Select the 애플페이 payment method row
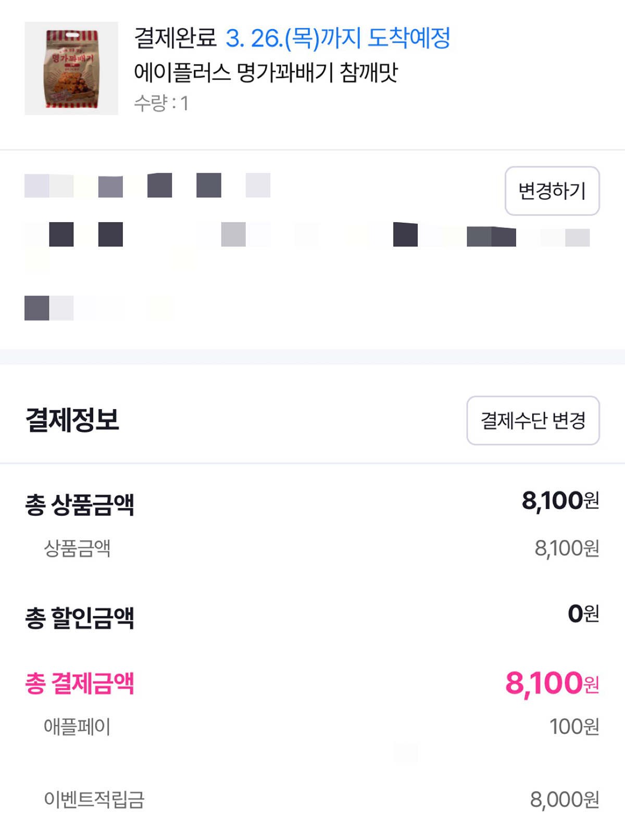The height and width of the screenshot is (840, 625). pyautogui.click(x=77, y=727)
